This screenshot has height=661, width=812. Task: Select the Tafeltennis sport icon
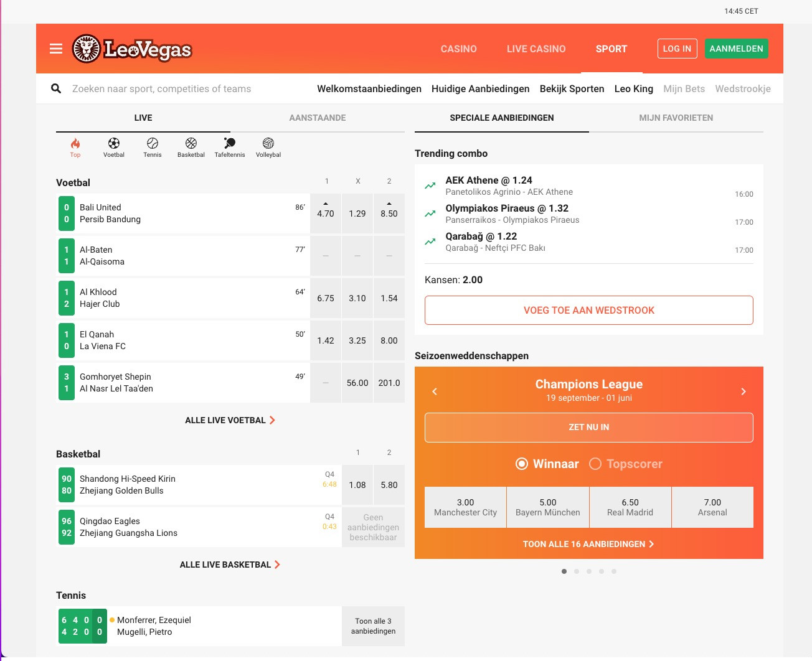[x=229, y=148]
